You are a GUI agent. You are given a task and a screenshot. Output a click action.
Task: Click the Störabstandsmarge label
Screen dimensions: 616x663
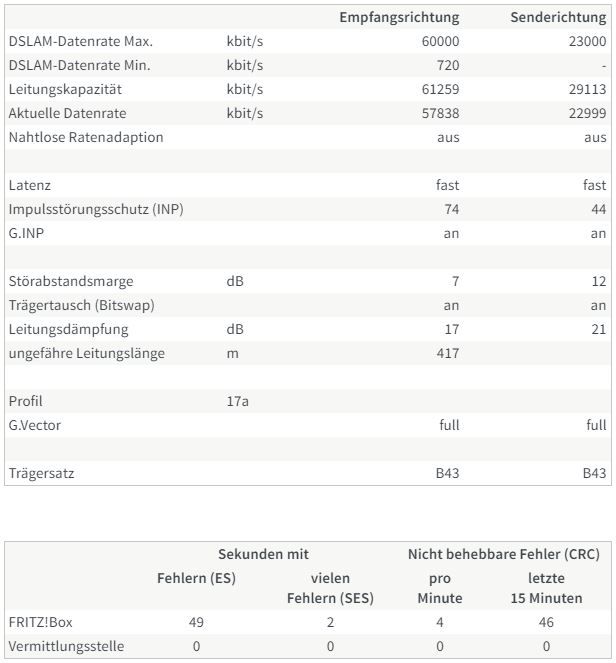[x=71, y=281]
